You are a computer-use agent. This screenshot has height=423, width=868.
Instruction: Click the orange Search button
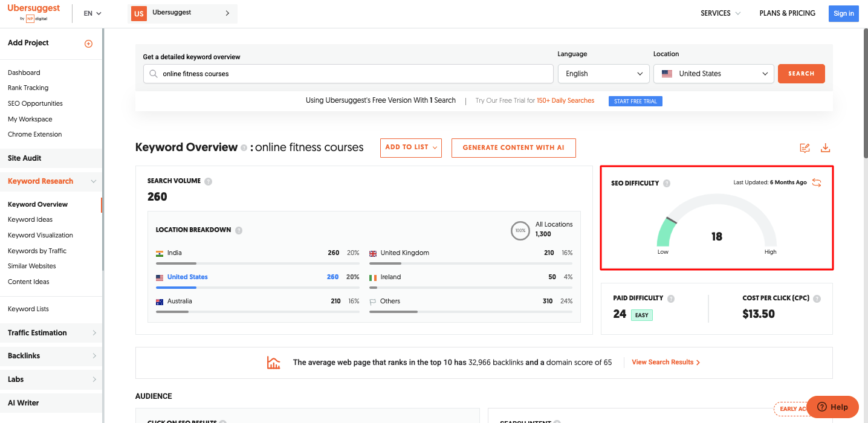click(802, 74)
